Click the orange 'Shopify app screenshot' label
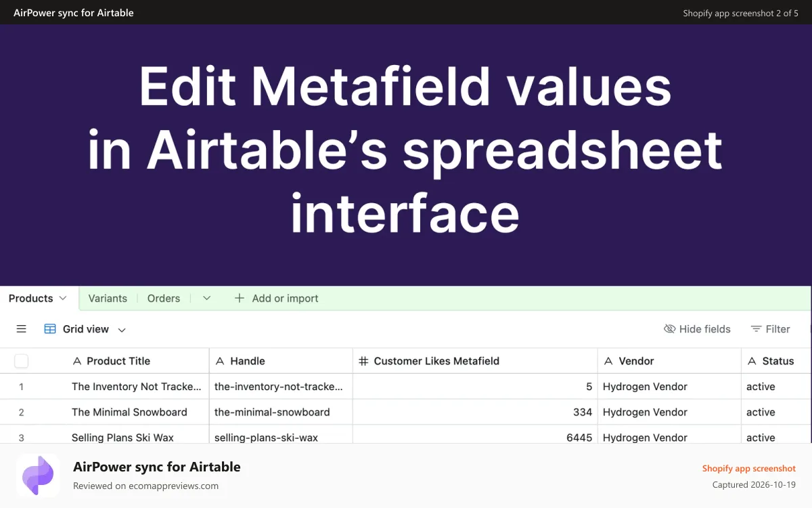812x508 pixels. coord(749,468)
